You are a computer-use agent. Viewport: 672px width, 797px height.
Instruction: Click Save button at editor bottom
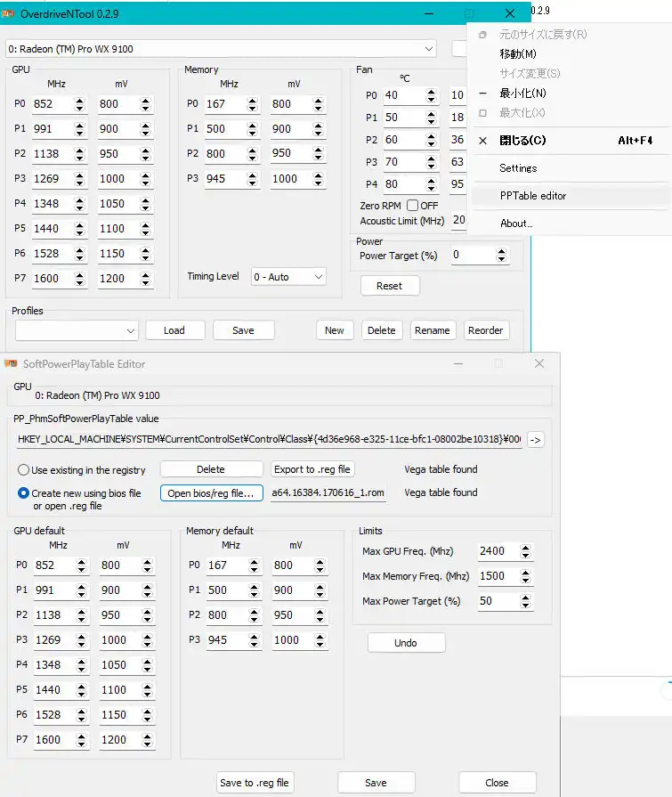(376, 783)
